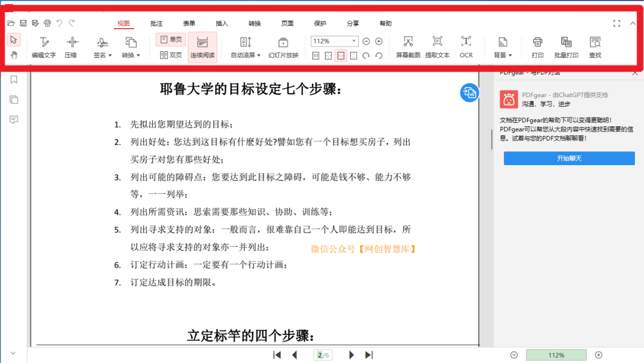Undo the last action
644x363 pixels.
point(60,23)
